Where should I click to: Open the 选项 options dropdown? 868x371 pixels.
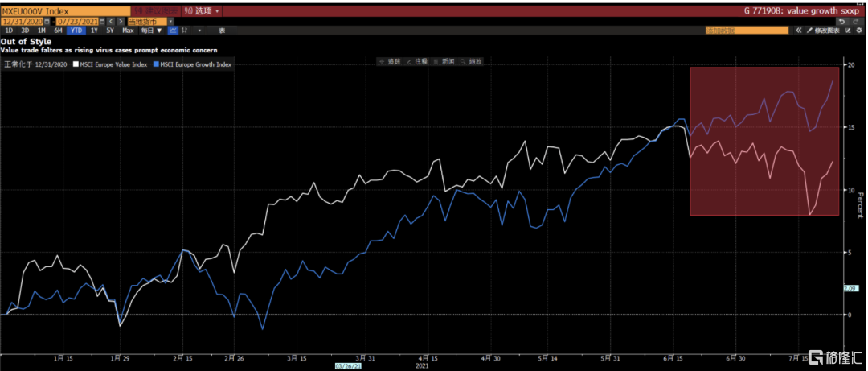coord(202,11)
